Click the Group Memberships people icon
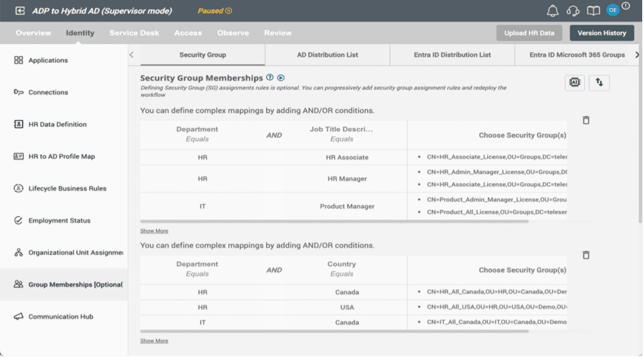Viewport: 644px width, 358px height. (18, 284)
